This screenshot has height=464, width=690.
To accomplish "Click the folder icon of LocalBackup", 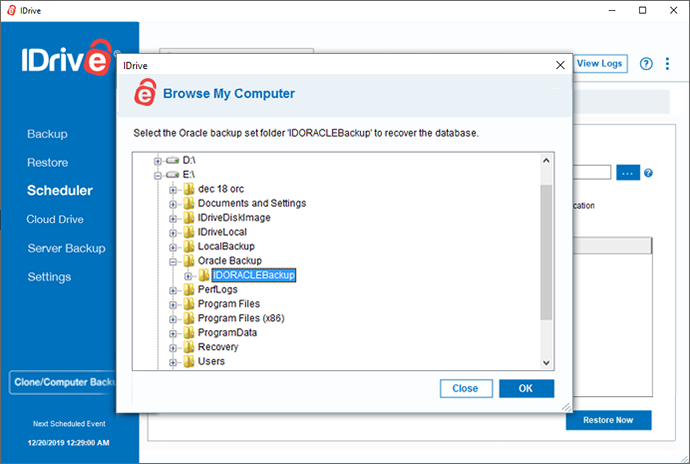I will (189, 247).
